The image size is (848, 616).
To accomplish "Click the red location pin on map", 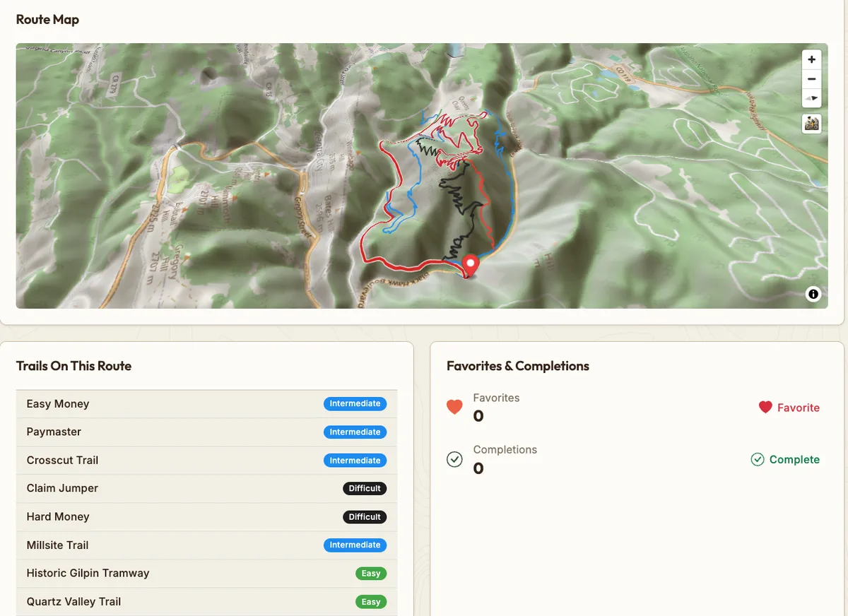I will click(x=470, y=264).
